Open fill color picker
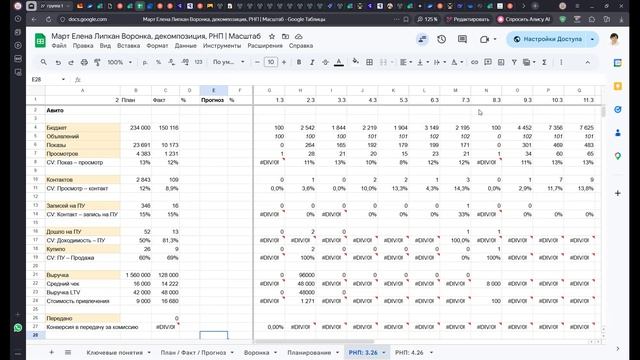The height and width of the screenshot is (360, 640). (x=356, y=62)
